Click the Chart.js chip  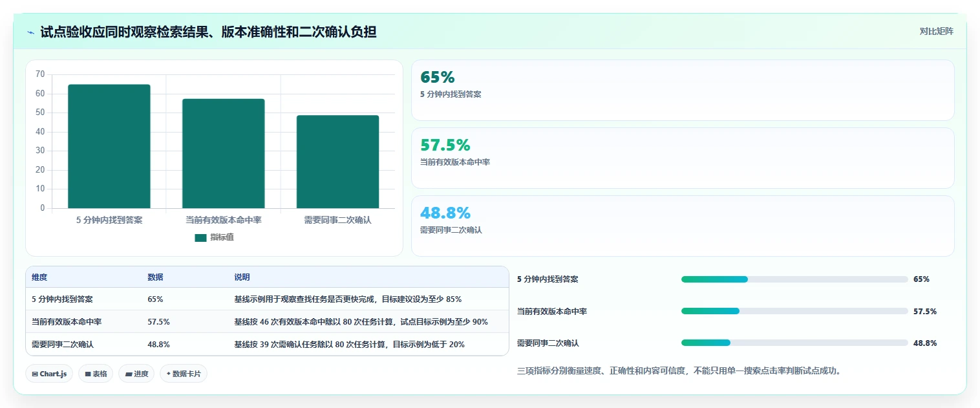[x=50, y=374]
